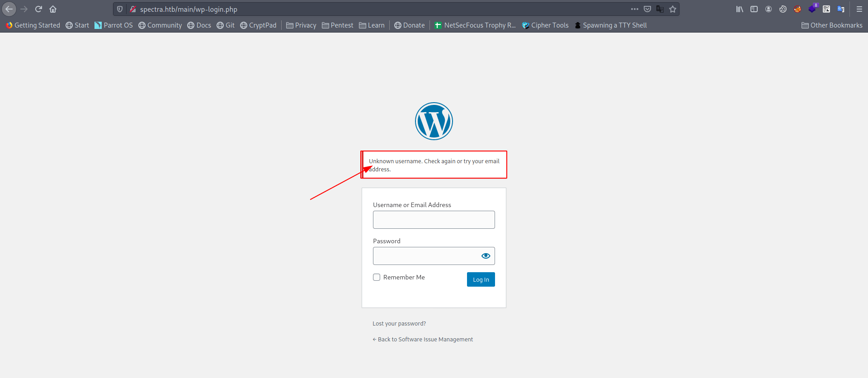Expand the Privacy bookmark folder
The image size is (868, 378).
301,25
